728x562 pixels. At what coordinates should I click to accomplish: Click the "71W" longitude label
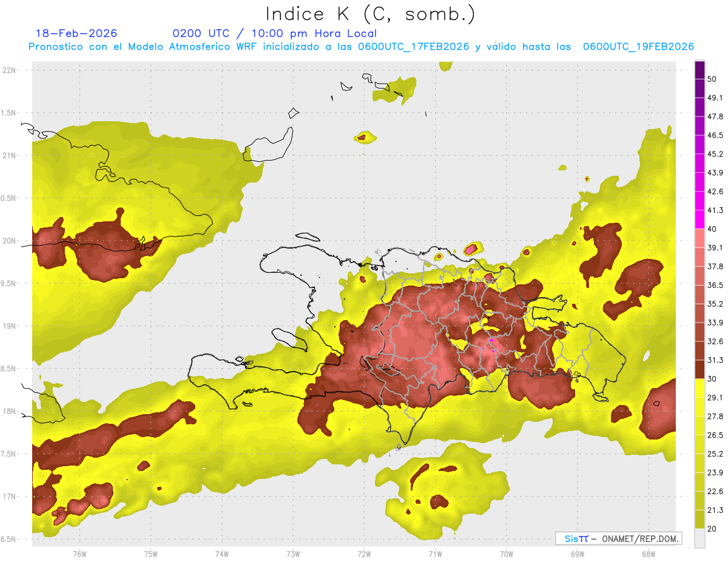pos(435,554)
